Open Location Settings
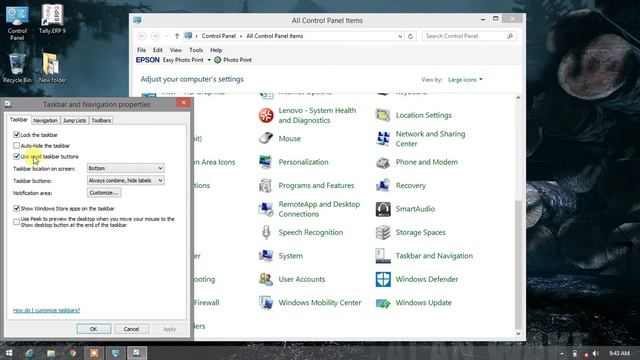640x360 pixels. tap(413, 116)
